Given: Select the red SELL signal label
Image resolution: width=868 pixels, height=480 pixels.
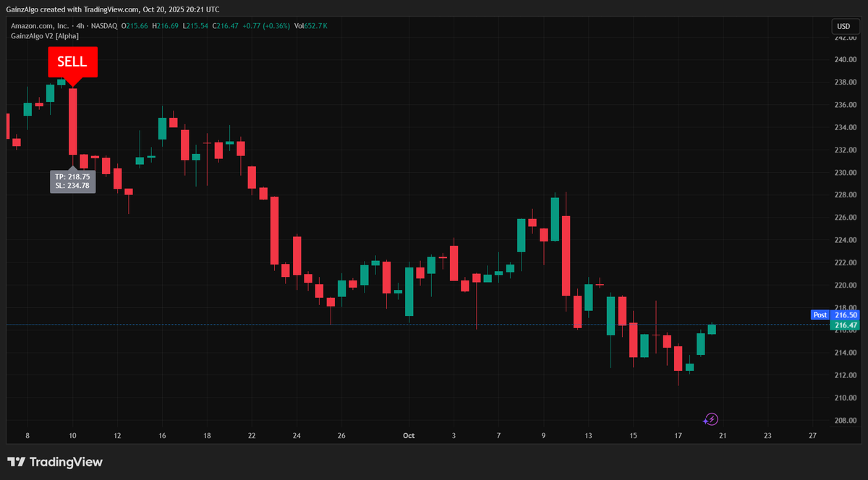Looking at the screenshot, I should (72, 63).
